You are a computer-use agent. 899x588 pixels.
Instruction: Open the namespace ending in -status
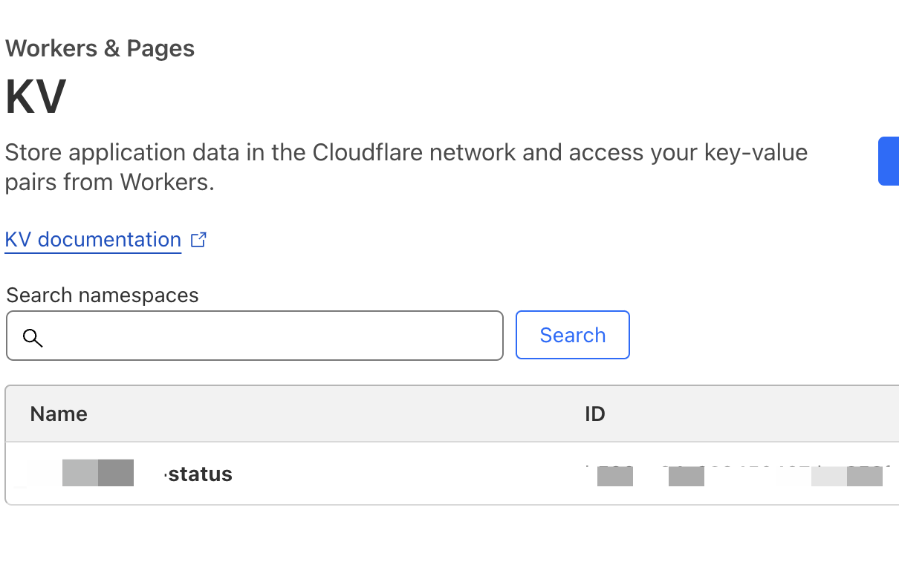point(199,474)
